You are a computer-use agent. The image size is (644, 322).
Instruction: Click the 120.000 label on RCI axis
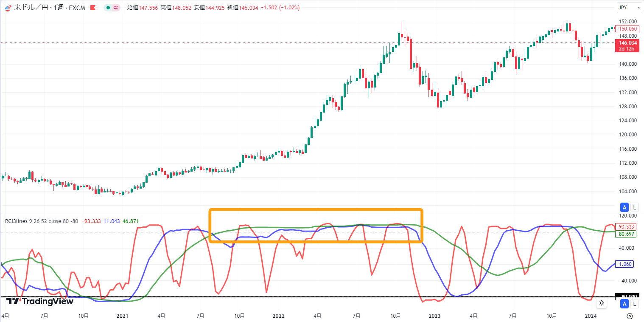[x=627, y=216]
